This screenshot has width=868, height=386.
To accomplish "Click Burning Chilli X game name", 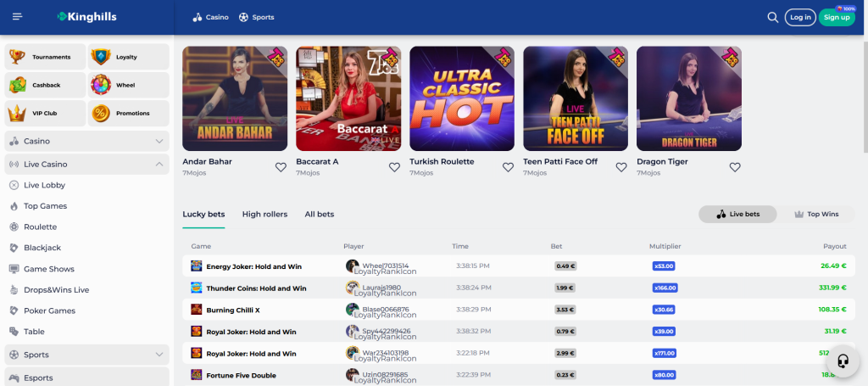I will point(233,310).
